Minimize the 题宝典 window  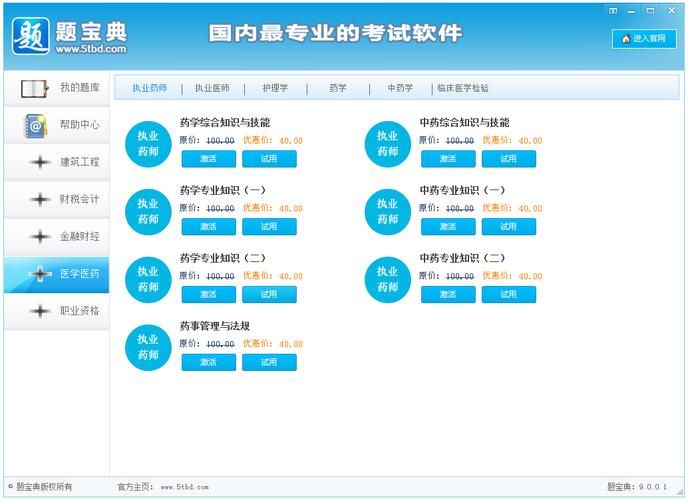tap(631, 11)
